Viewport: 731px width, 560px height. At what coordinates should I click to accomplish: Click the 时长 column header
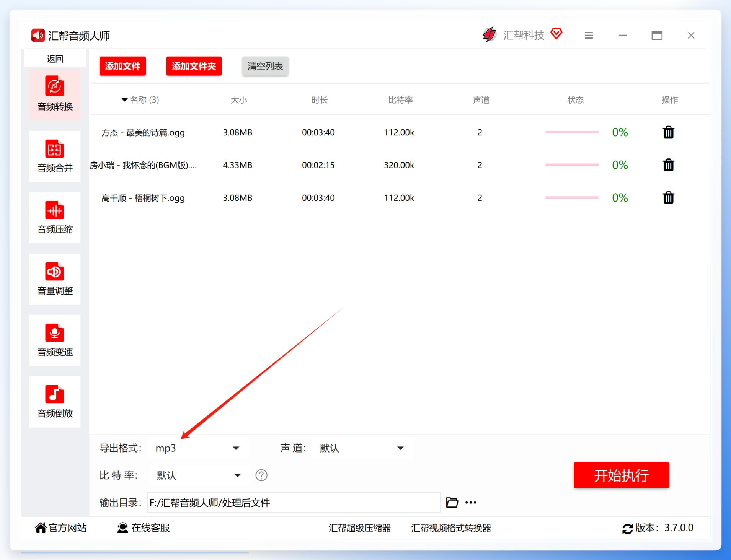tap(319, 100)
